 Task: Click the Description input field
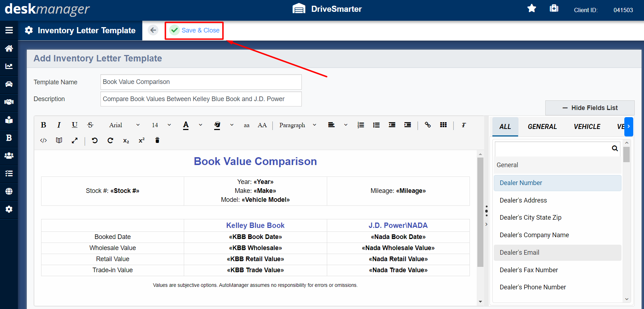201,99
